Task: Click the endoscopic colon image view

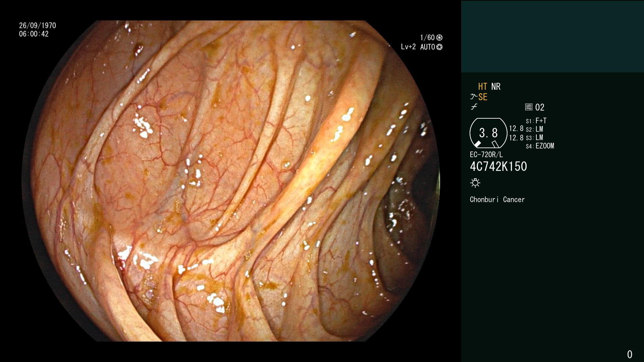Action: [231, 181]
